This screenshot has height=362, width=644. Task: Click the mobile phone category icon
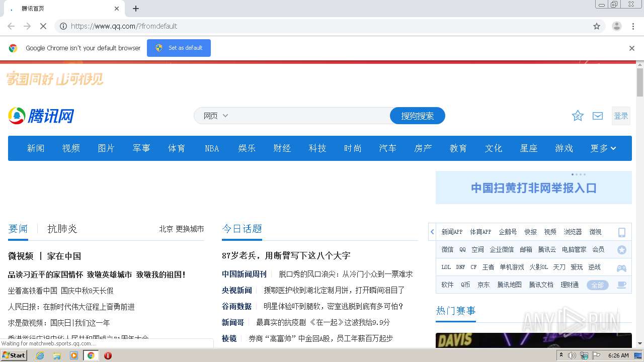[621, 232]
